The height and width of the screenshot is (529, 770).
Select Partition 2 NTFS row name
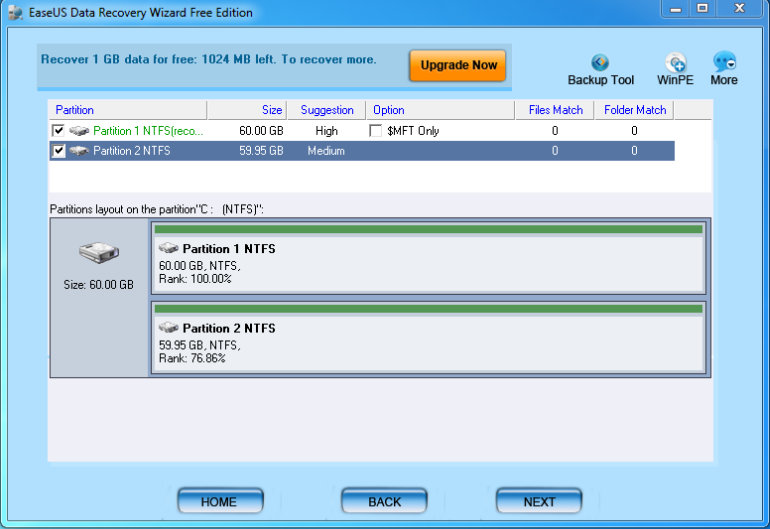(132, 151)
